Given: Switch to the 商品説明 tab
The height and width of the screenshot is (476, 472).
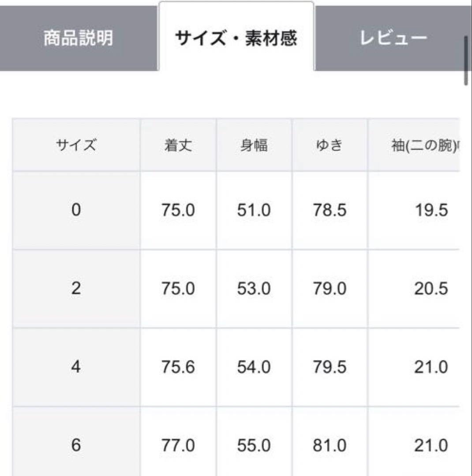Looking at the screenshot, I should 78,37.
